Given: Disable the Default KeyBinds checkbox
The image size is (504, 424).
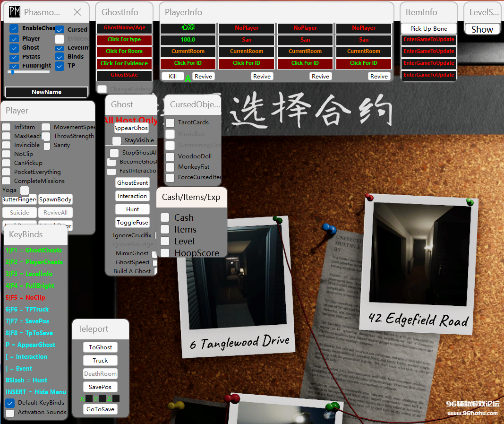Looking at the screenshot, I should (10, 403).
